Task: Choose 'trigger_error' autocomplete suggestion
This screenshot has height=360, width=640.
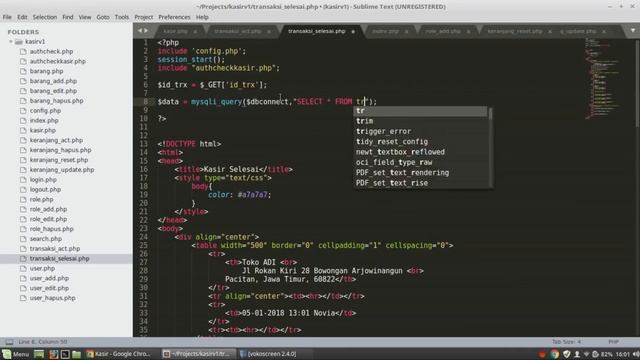Action: [420, 131]
